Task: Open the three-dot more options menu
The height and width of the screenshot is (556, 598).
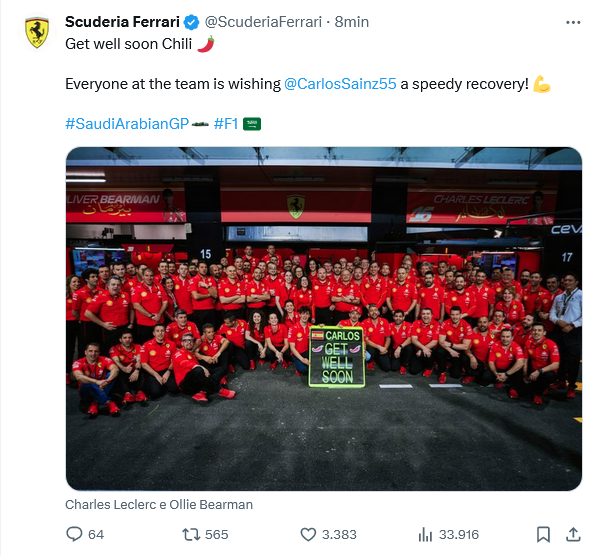Action: point(573,22)
